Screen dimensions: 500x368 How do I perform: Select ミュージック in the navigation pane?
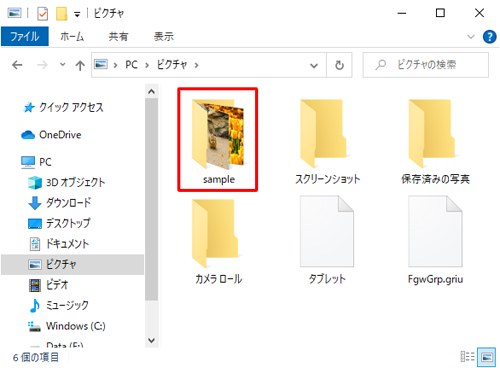(59, 305)
